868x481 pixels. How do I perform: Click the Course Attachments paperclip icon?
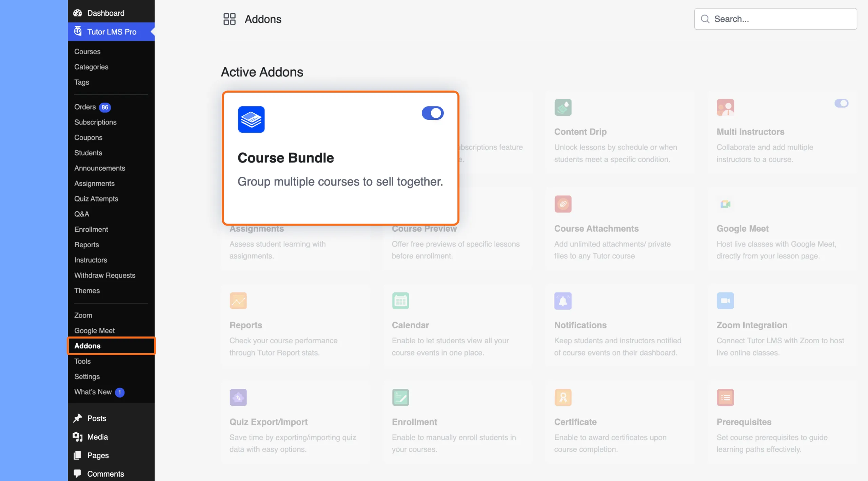pos(563,204)
